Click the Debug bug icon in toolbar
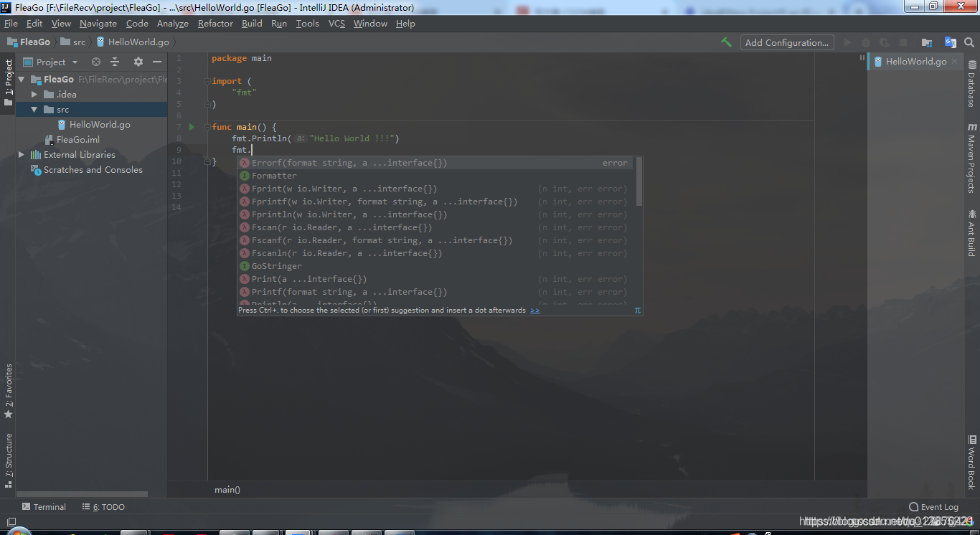 866,42
